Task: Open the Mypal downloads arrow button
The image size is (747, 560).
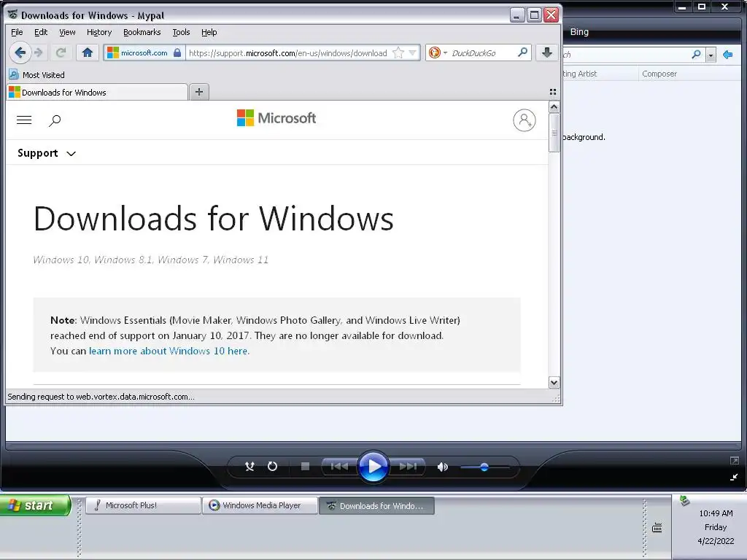Action: click(x=547, y=52)
